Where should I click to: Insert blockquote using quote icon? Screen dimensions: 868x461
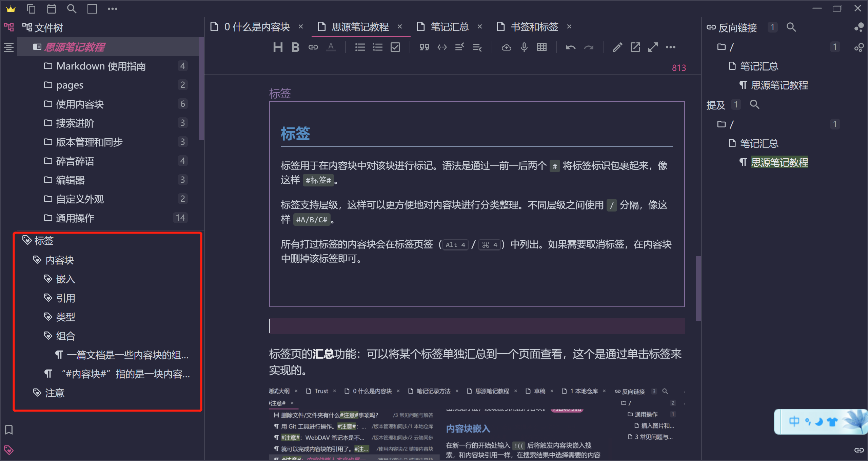[424, 47]
